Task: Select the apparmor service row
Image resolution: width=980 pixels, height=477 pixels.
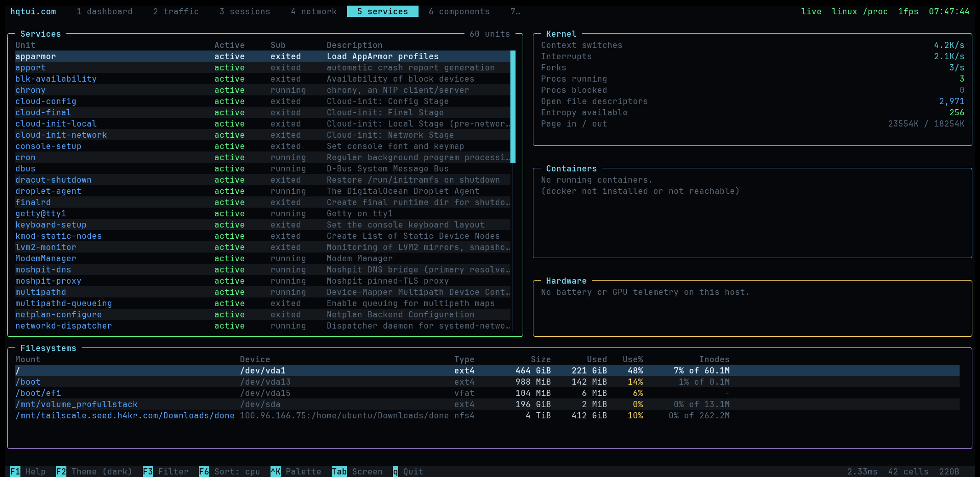Action: [263, 56]
